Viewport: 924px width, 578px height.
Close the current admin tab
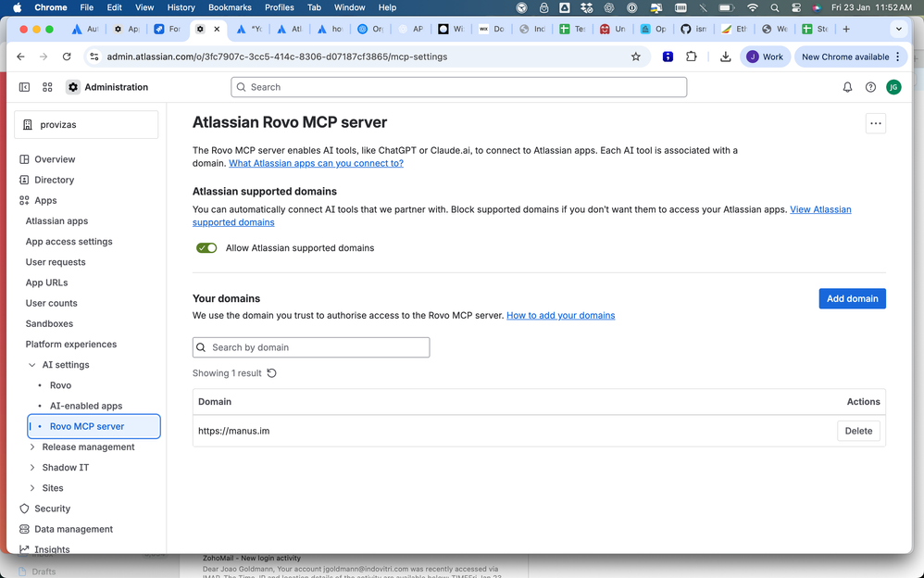pyautogui.click(x=217, y=29)
